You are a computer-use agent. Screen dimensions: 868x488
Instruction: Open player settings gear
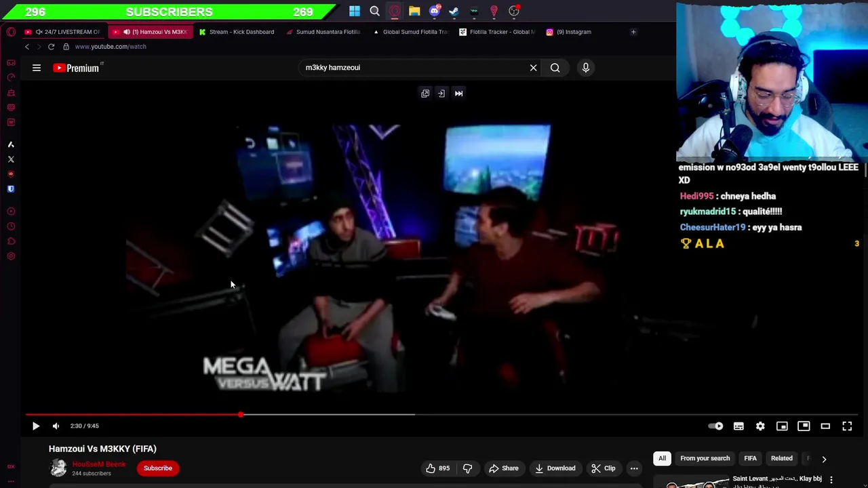click(760, 426)
